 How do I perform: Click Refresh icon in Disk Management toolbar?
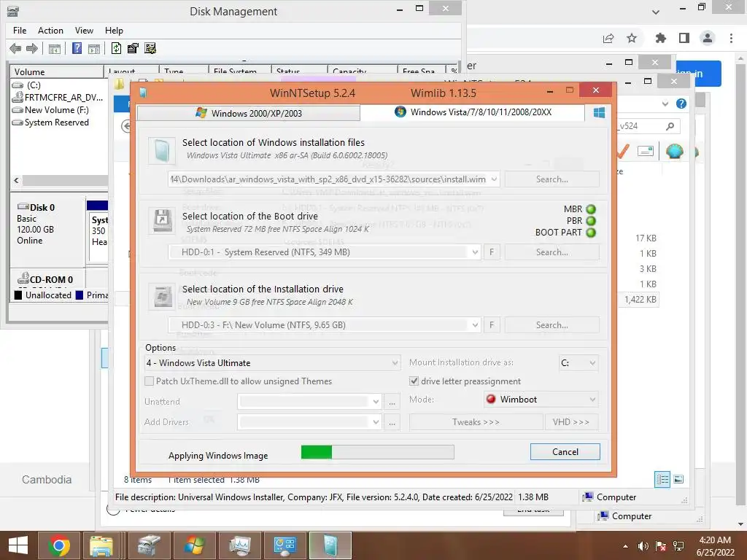(116, 48)
